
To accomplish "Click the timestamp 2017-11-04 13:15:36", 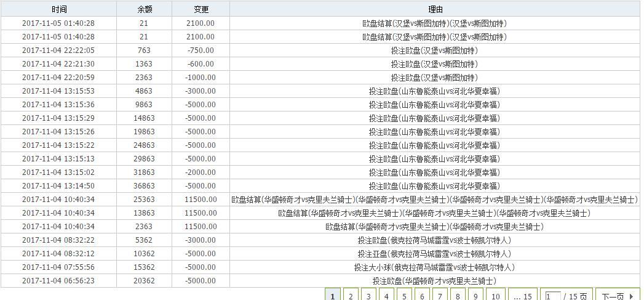I will [58, 105].
